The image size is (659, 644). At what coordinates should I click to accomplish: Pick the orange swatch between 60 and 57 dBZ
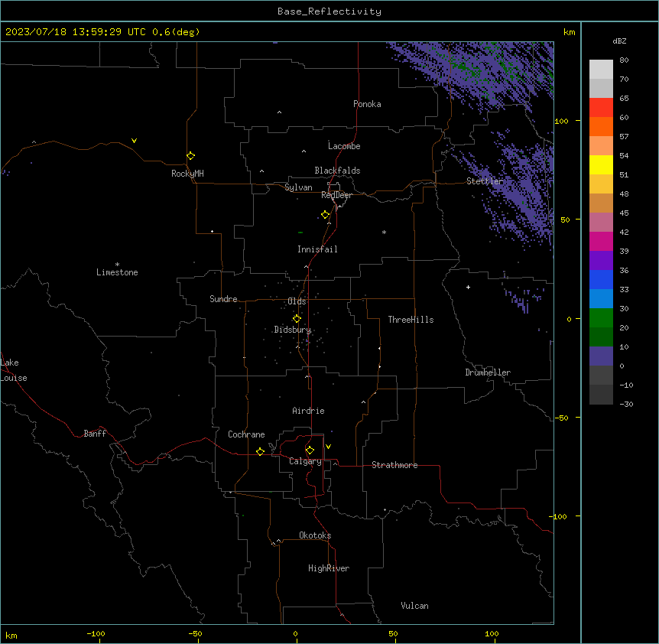601,126
